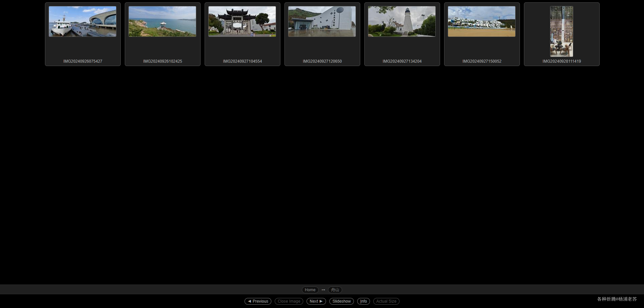Click the filename IMG20240926102425

(x=163, y=61)
